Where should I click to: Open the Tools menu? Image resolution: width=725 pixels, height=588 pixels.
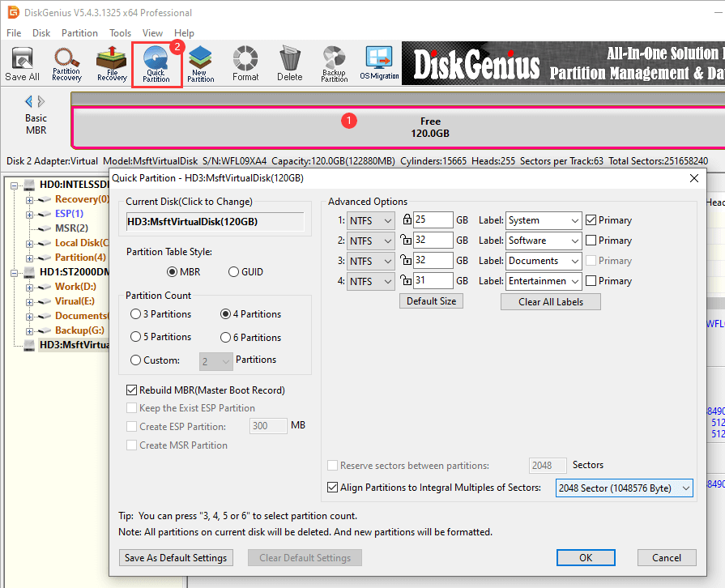coord(120,33)
